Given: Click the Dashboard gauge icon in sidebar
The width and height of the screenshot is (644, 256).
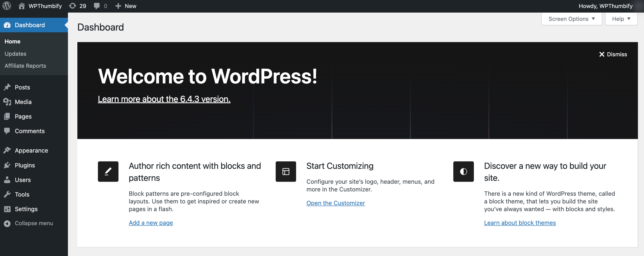Looking at the screenshot, I should (x=7, y=25).
